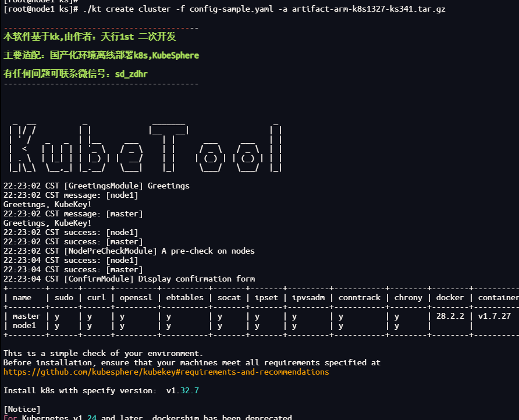Click the "curl" column header

pyautogui.click(x=97, y=297)
